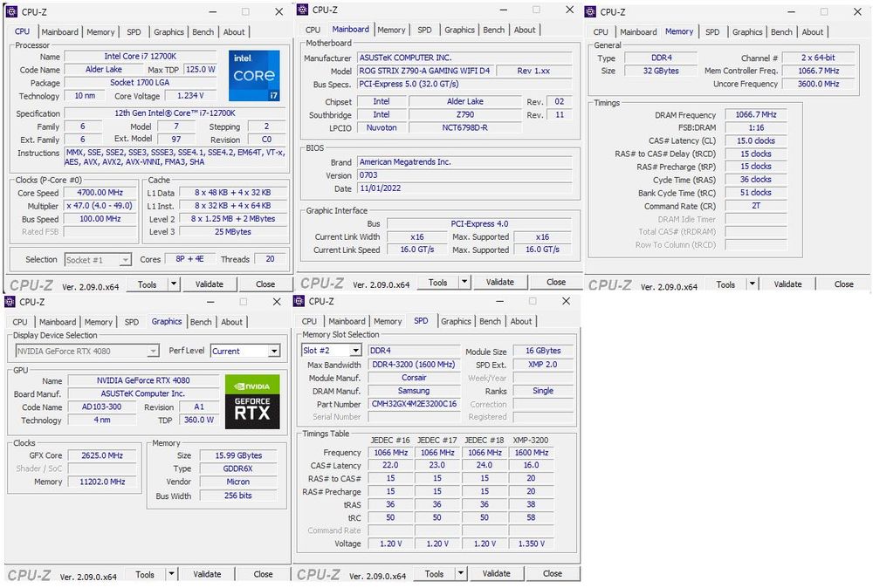Open the Perf Level dropdown showing Current
Screen dimensions: 873x588
coord(245,351)
